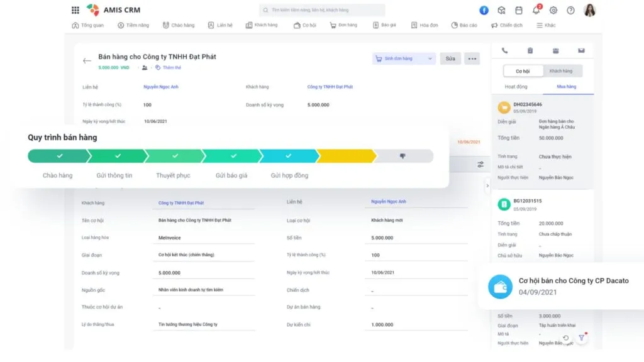Open the three-dot more actions menu
This screenshot has height=362, width=644.
click(472, 58)
